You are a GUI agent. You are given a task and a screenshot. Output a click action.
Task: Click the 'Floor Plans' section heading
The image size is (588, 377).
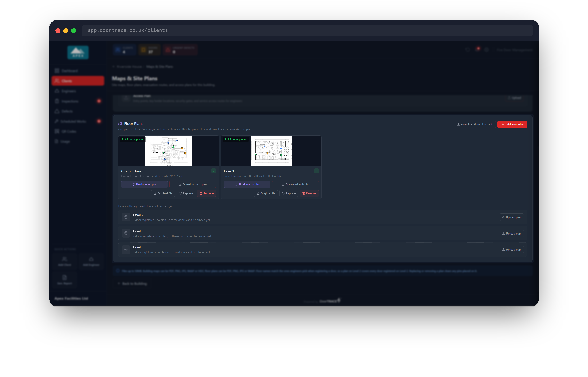coord(134,124)
